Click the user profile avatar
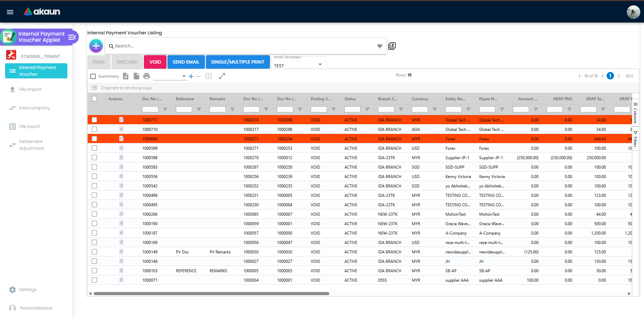This screenshot has width=644, height=319. 633,12
